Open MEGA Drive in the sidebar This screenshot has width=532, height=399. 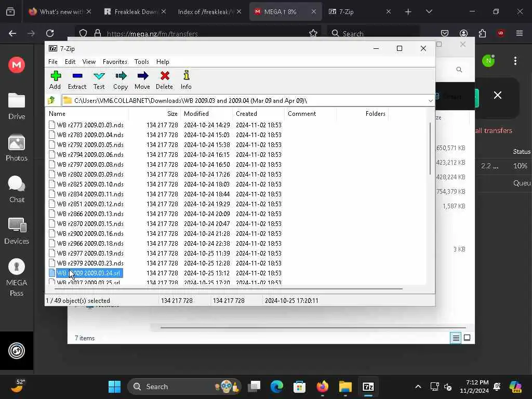point(17,107)
